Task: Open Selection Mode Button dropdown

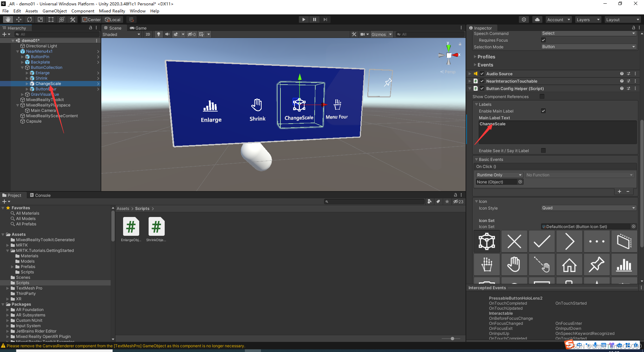Action: point(589,47)
